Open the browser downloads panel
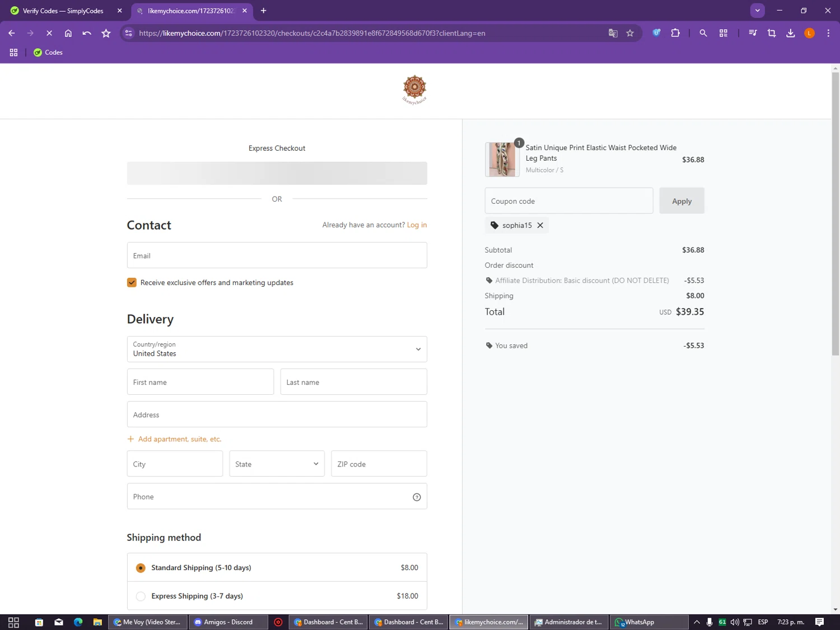Screen dimensions: 840x630 [791, 33]
